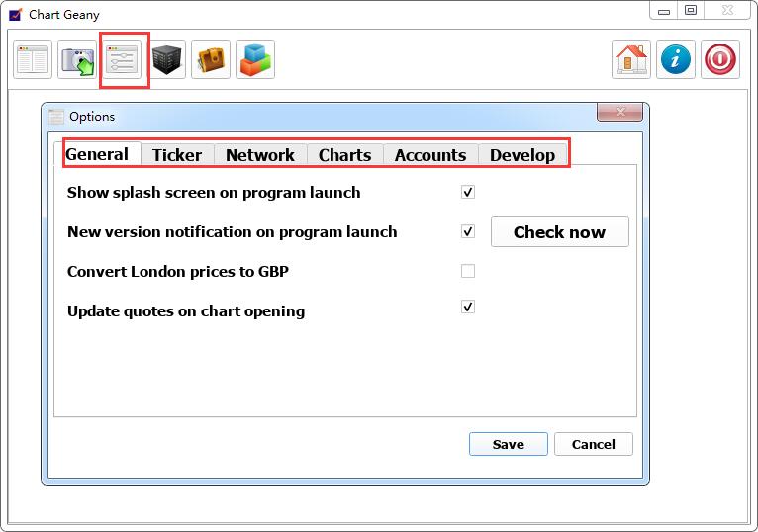Click 'Show splash screen on program launch' text
Viewport: 758px width, 532px height.
[214, 193]
